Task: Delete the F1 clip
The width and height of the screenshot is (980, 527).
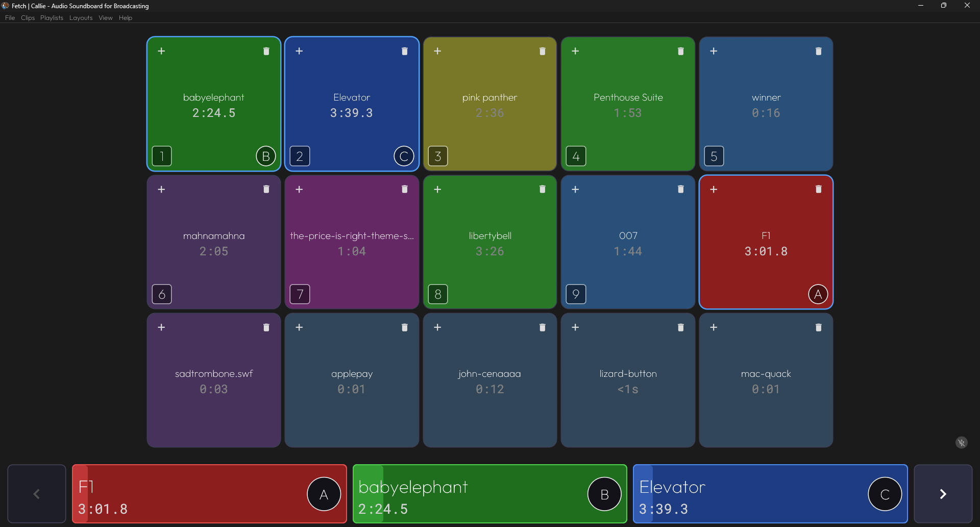Action: click(818, 189)
